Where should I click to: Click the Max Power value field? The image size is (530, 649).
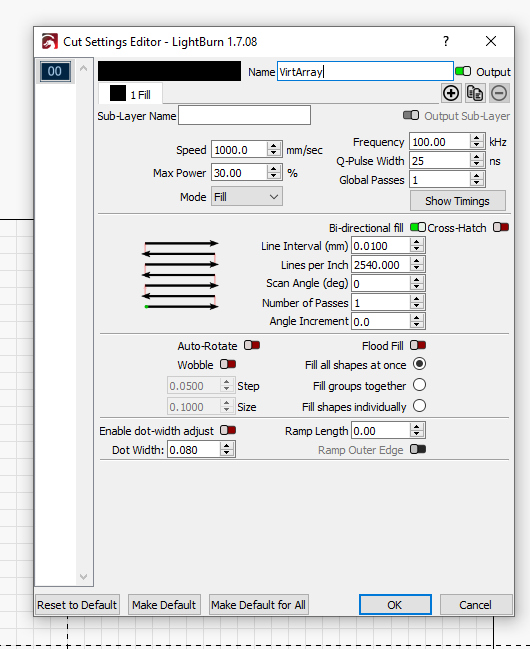(x=239, y=173)
